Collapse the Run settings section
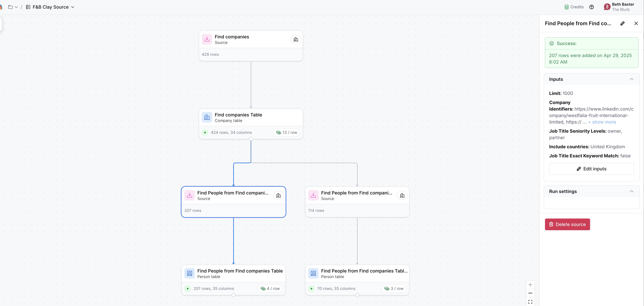The image size is (644, 306). click(631, 191)
